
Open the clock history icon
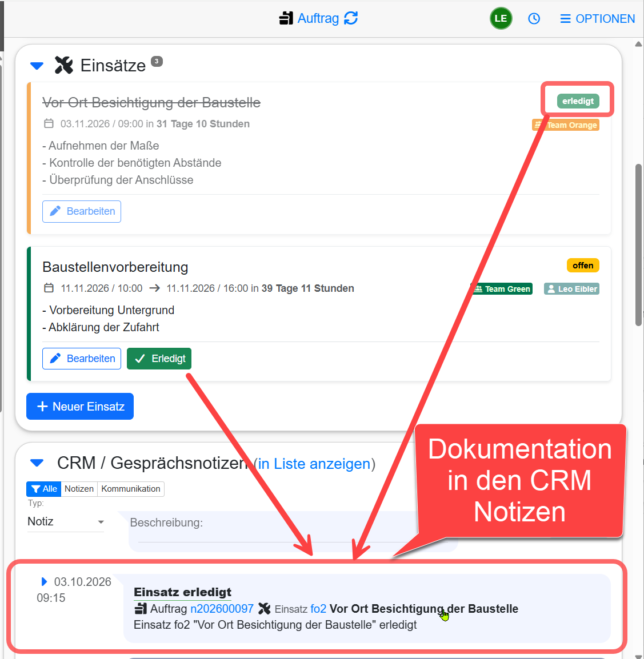tap(534, 18)
